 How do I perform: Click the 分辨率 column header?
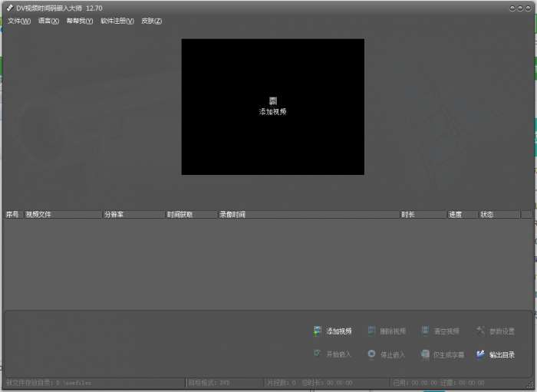tap(133, 214)
